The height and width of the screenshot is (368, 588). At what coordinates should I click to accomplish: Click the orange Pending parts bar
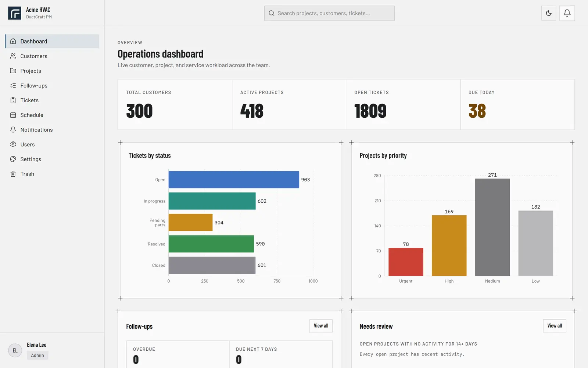click(x=190, y=222)
